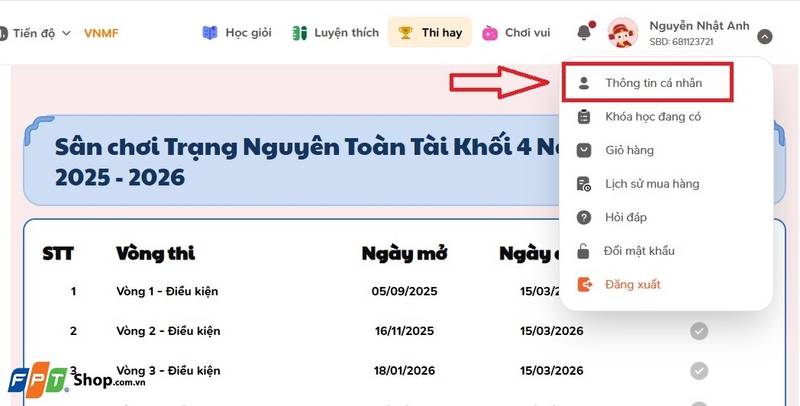This screenshot has width=800, height=406.
Task: Click the checkmark icon in Vòng 3 row
Action: click(699, 371)
